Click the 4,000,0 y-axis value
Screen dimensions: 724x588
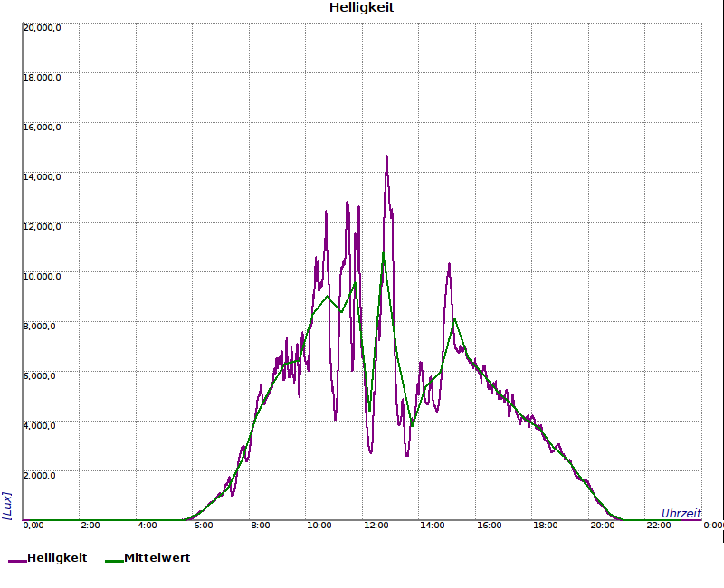39,425
